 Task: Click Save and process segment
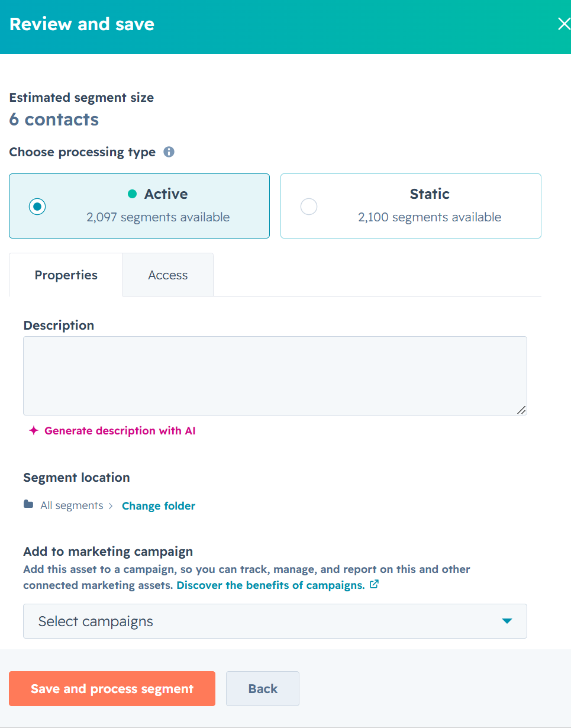coord(112,688)
